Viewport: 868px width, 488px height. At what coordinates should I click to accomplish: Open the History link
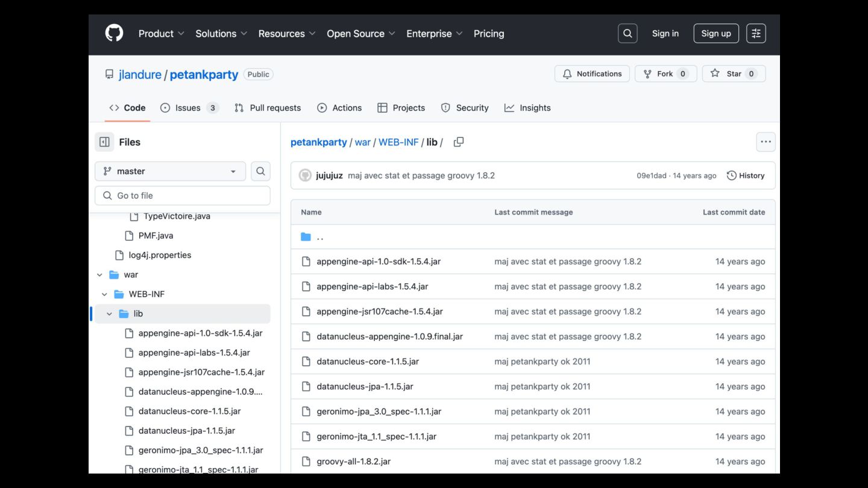[x=746, y=175]
